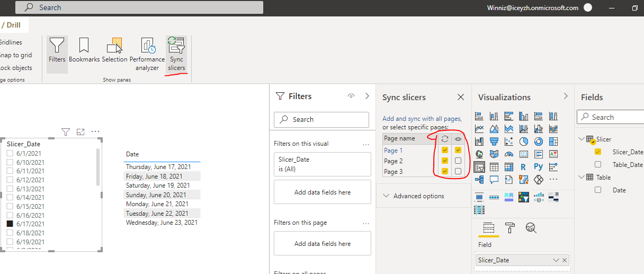Choose the matrix visualization
Screen dimensions: 644x274
[x=509, y=167]
